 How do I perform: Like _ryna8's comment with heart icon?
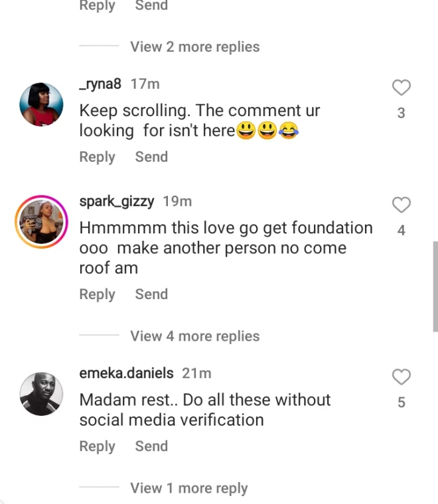coord(401,88)
